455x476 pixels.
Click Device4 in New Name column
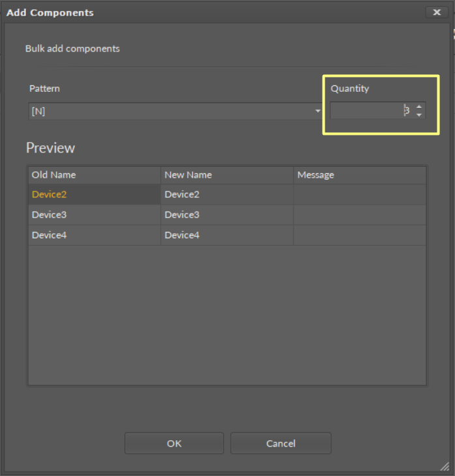click(x=183, y=235)
